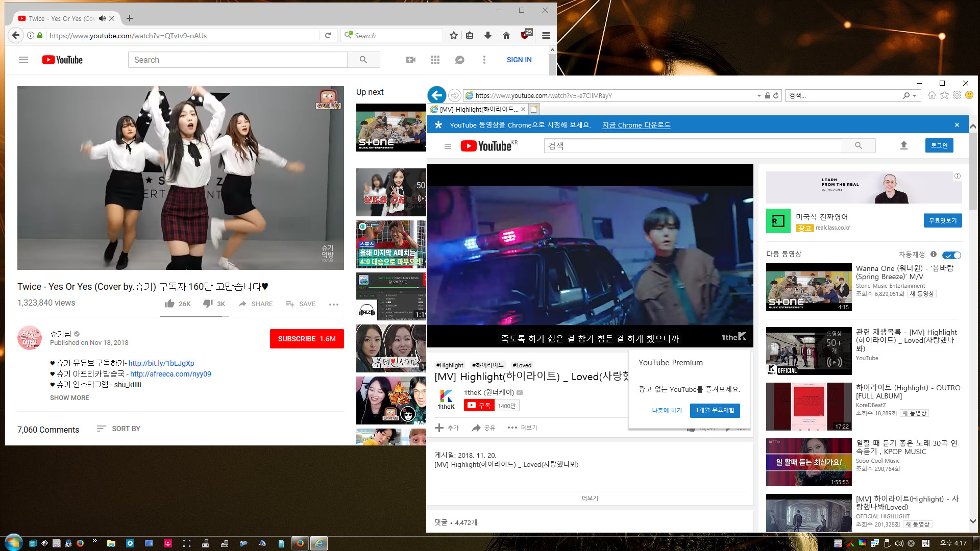Open IE address bar autocomplete dropdown arrow
The image size is (980, 551).
[x=759, y=95]
